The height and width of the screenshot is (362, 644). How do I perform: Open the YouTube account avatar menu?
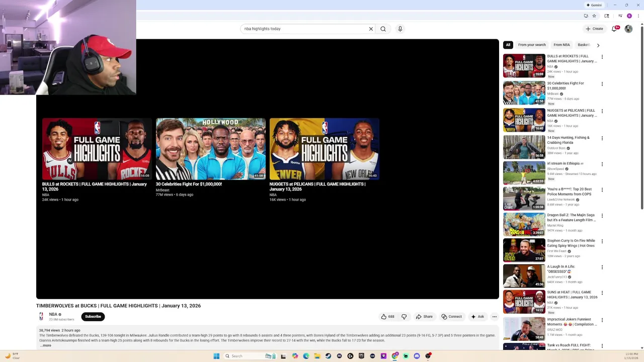tap(628, 29)
